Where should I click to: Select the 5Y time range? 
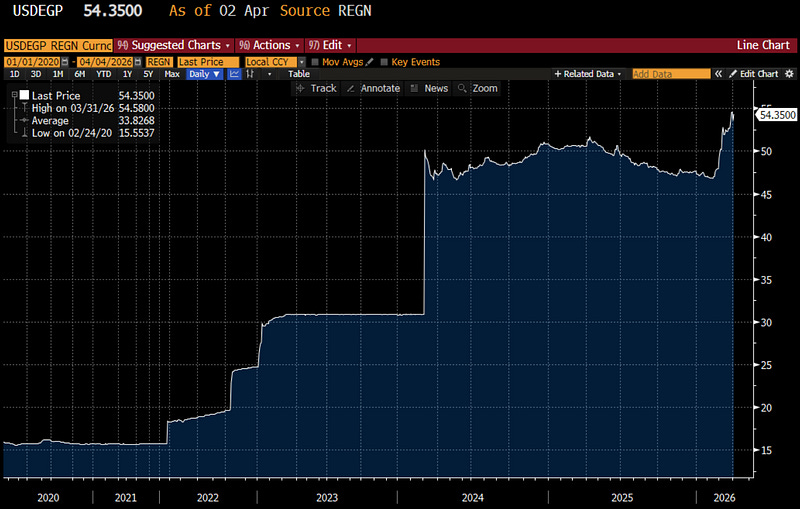(x=148, y=74)
